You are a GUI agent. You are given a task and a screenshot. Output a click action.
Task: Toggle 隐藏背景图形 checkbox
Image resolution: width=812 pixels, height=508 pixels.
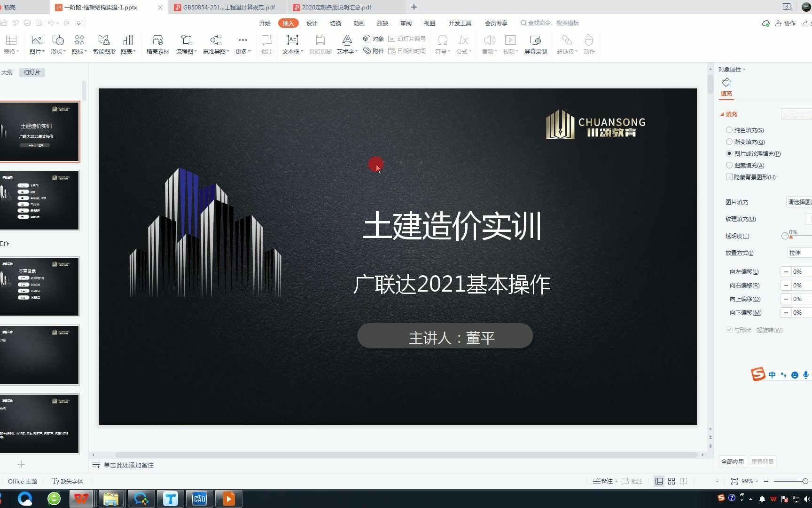pos(729,177)
